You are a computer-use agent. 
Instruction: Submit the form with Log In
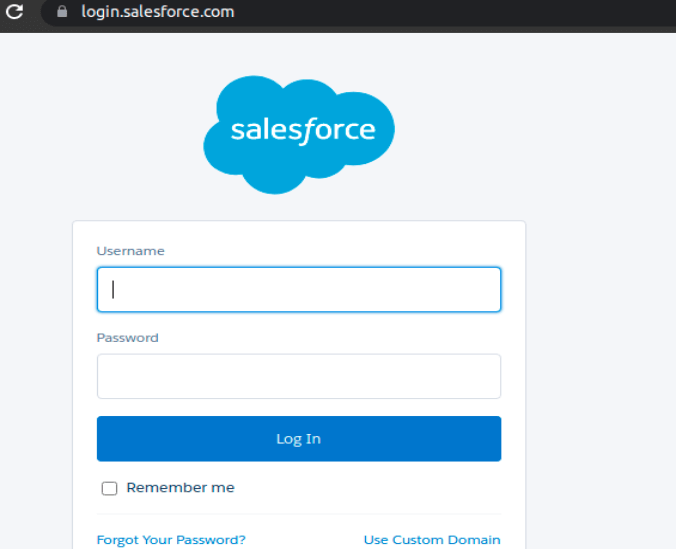pyautogui.click(x=299, y=439)
